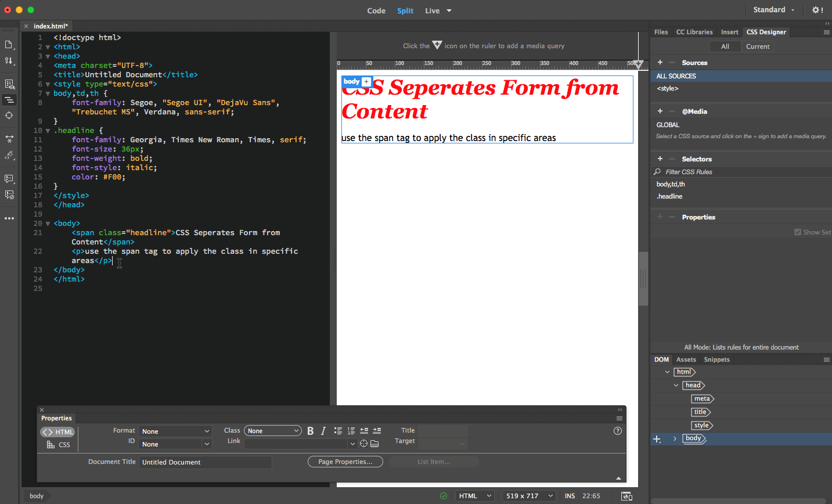Click the Live View Options icon in sidebar

9,84
